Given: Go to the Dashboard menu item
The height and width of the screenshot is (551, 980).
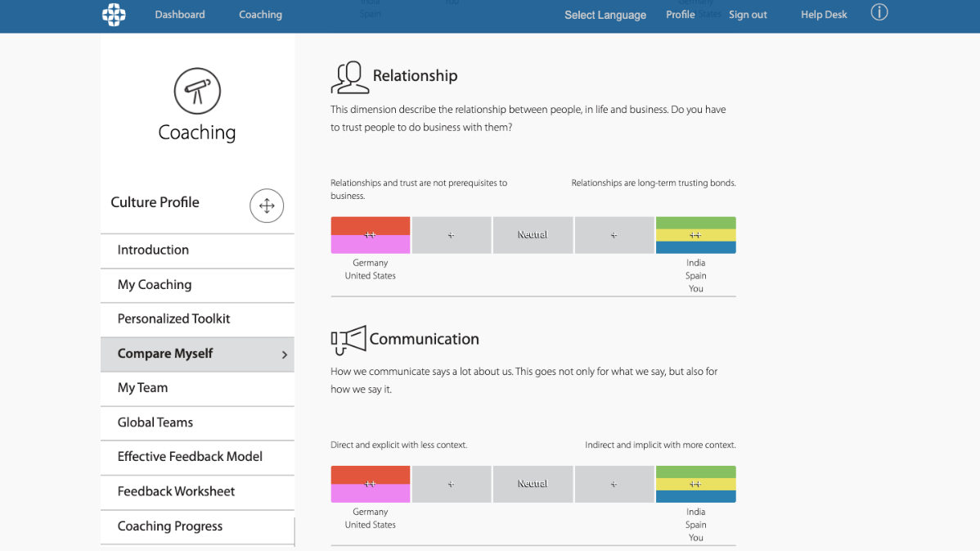Looking at the screenshot, I should [180, 15].
